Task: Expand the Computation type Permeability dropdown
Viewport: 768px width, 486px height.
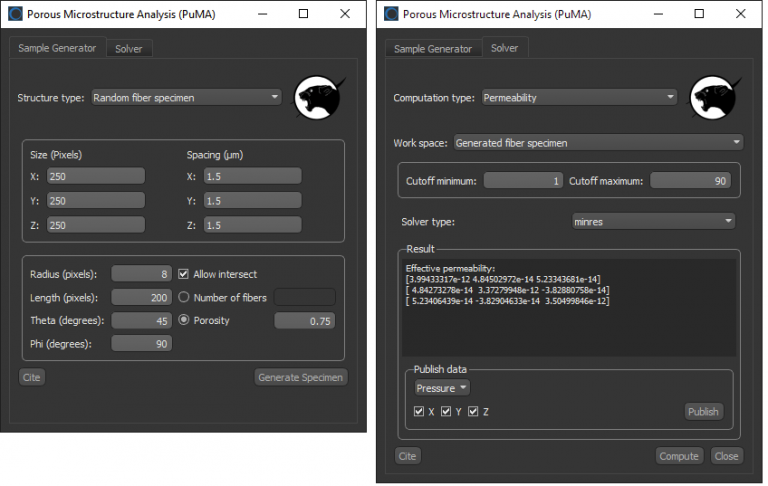Action: pos(579,98)
